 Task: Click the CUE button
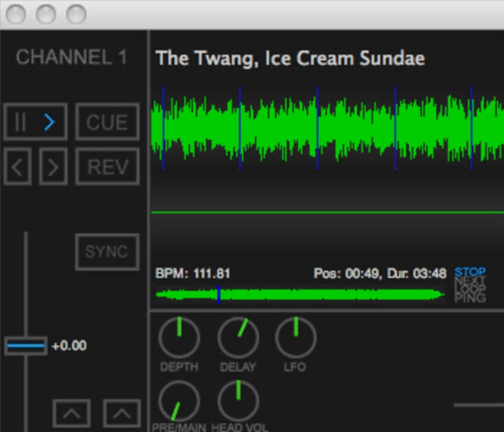pos(108,122)
